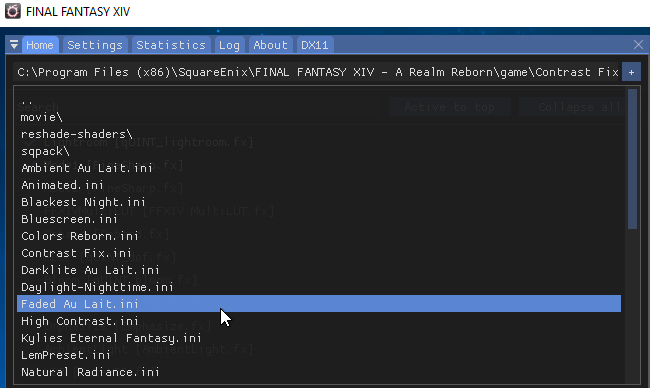Screen dimensions: 650x388
Task: Open the sqpack\ folder
Action: pyautogui.click(x=319, y=151)
